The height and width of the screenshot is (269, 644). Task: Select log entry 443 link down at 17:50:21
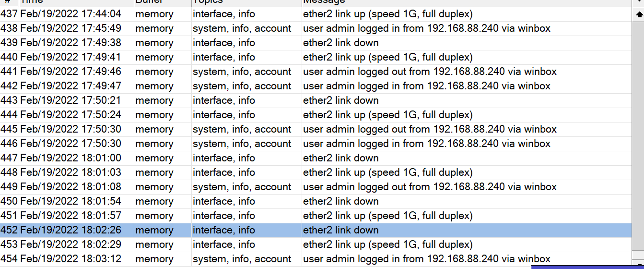(x=316, y=100)
